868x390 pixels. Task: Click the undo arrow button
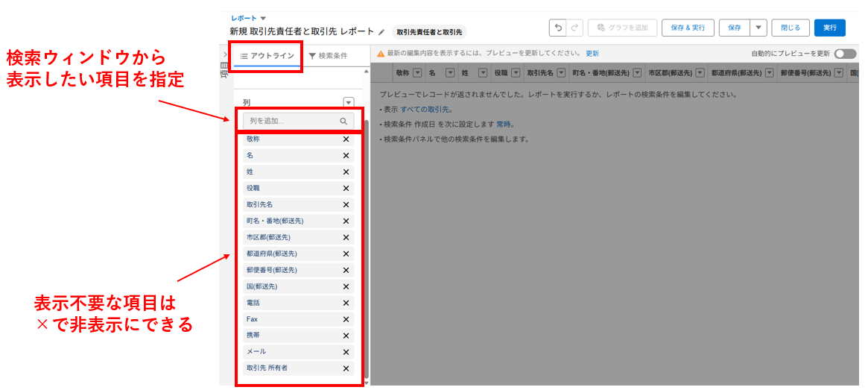[x=558, y=27]
